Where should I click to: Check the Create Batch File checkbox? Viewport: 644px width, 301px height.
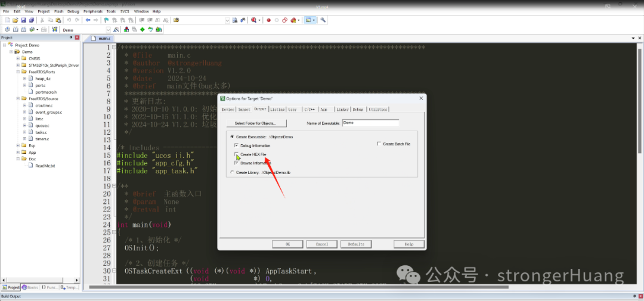click(379, 144)
